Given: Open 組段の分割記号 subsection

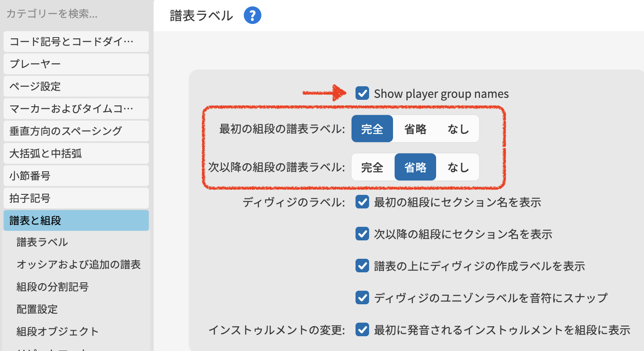Looking at the screenshot, I should tap(52, 287).
